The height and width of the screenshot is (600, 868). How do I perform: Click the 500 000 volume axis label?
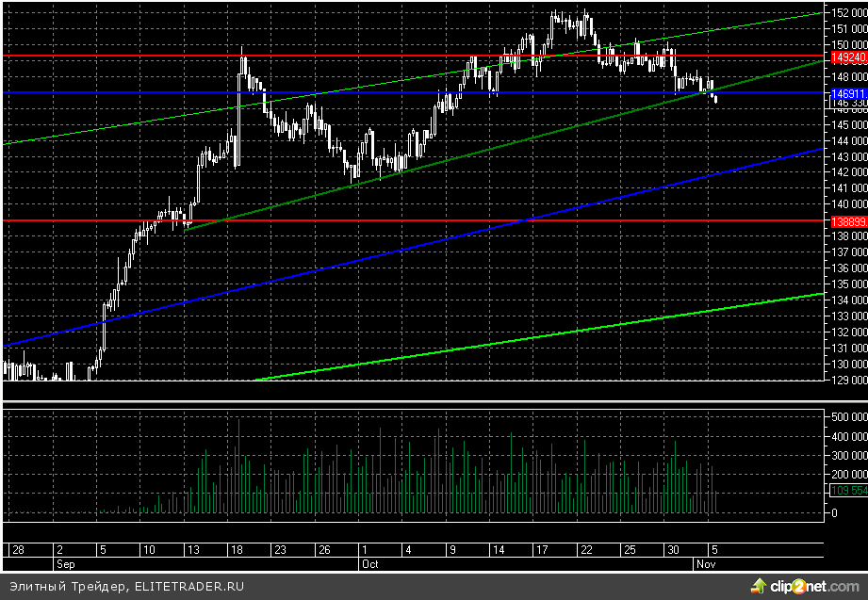(x=847, y=414)
